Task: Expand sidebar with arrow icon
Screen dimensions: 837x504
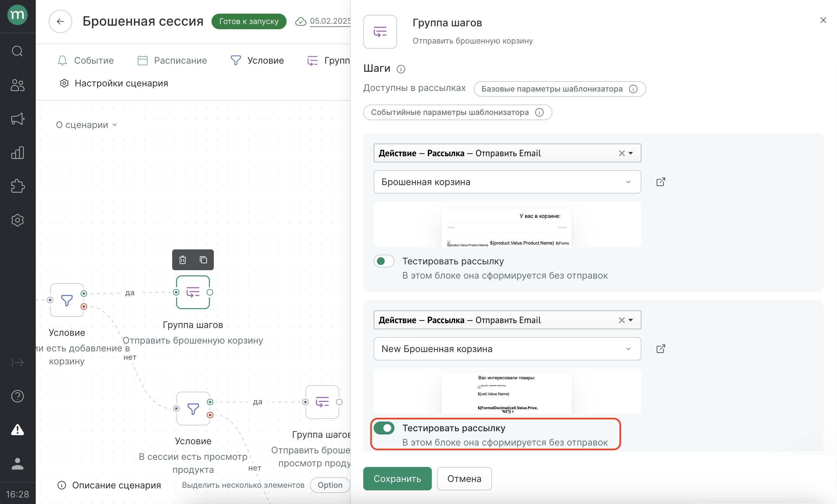Action: pos(17,362)
